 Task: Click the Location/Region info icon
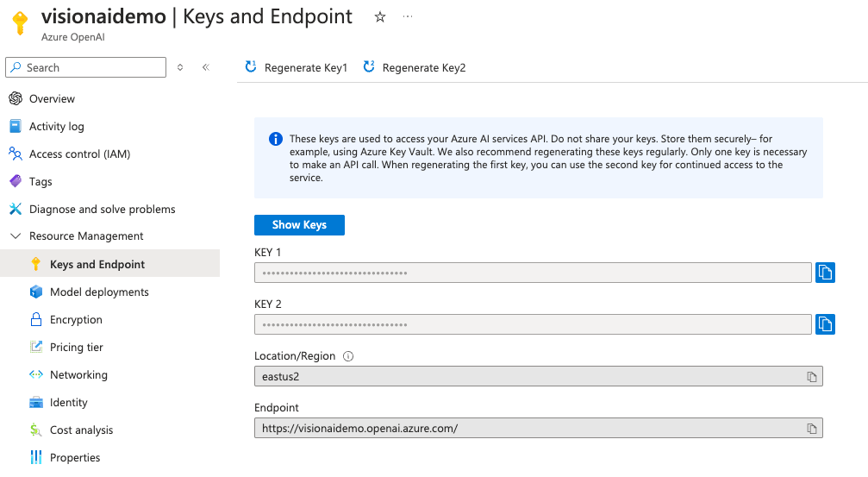click(x=348, y=356)
